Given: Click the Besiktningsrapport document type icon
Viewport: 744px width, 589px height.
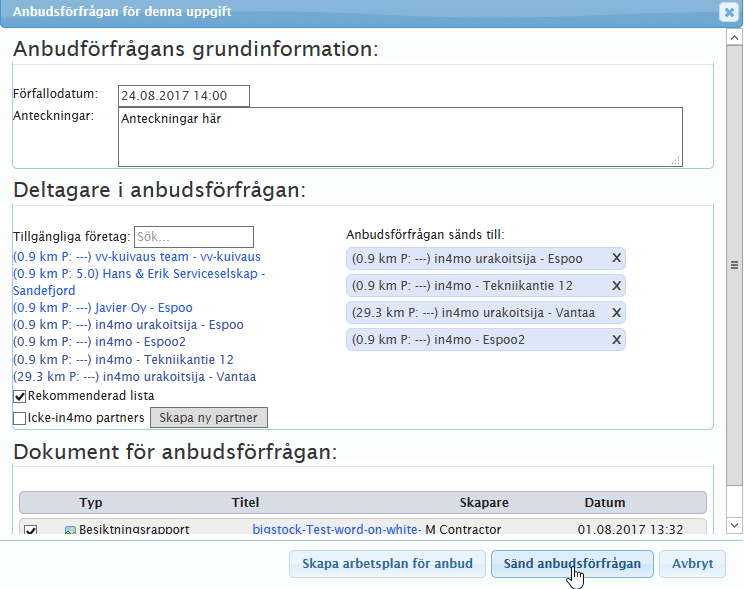Looking at the screenshot, I should click(x=70, y=530).
